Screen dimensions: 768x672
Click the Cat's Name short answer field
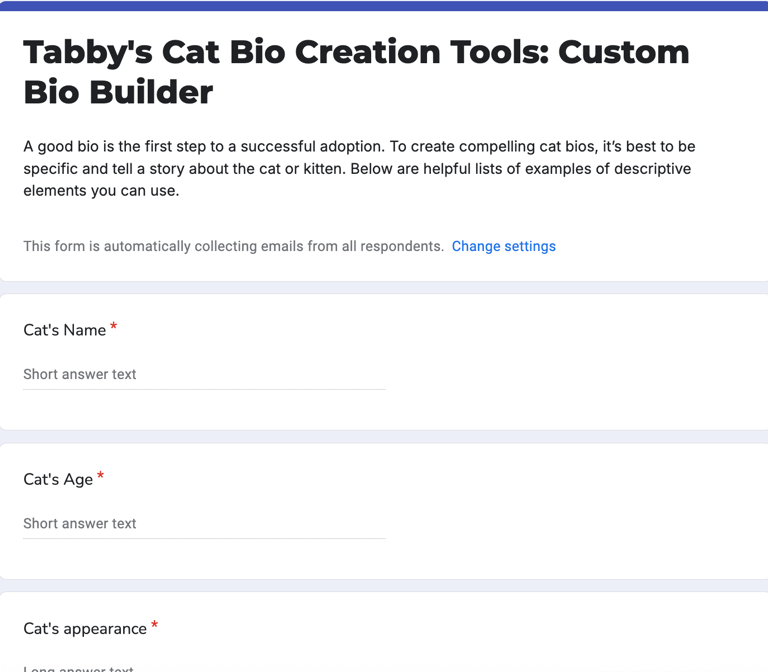(204, 374)
